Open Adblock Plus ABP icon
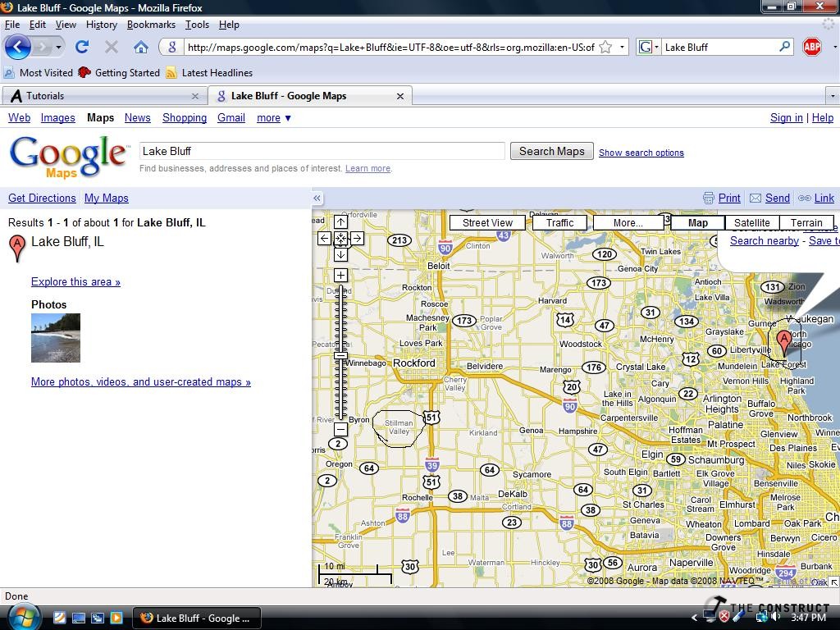 pos(812,47)
